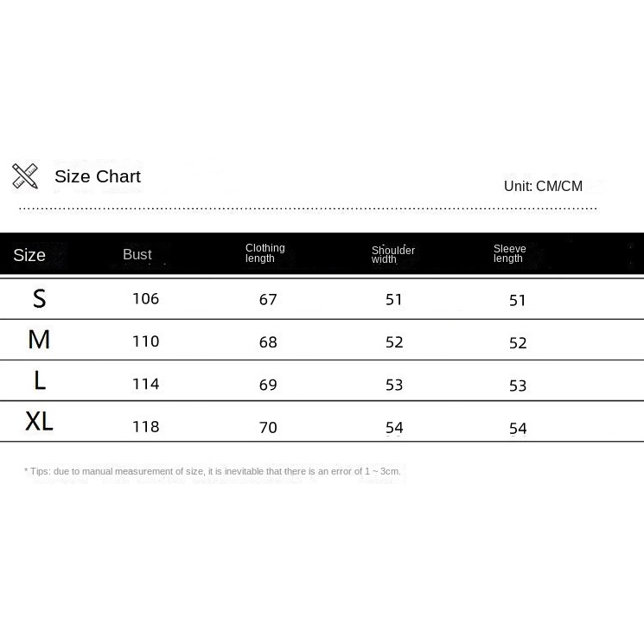The image size is (644, 644).
Task: Pick the XL size row label
Action: tap(40, 421)
